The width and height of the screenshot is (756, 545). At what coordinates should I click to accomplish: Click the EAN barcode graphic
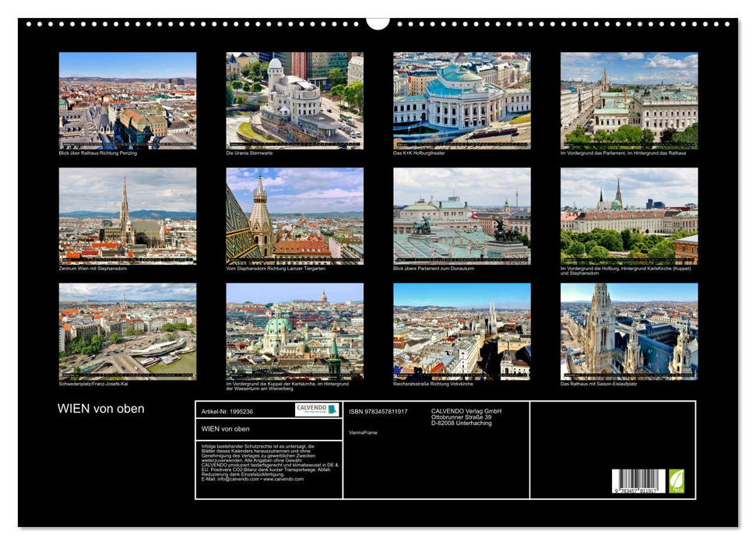point(638,480)
